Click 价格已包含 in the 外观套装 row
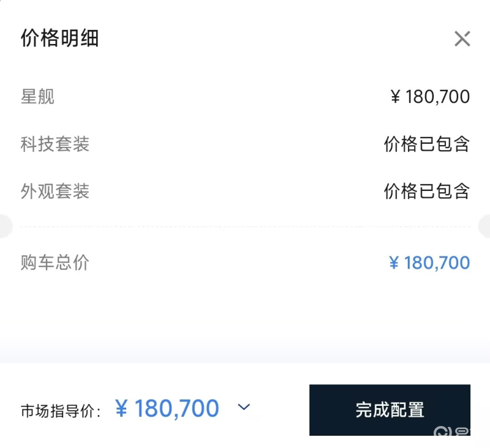The width and height of the screenshot is (490, 448). point(426,192)
